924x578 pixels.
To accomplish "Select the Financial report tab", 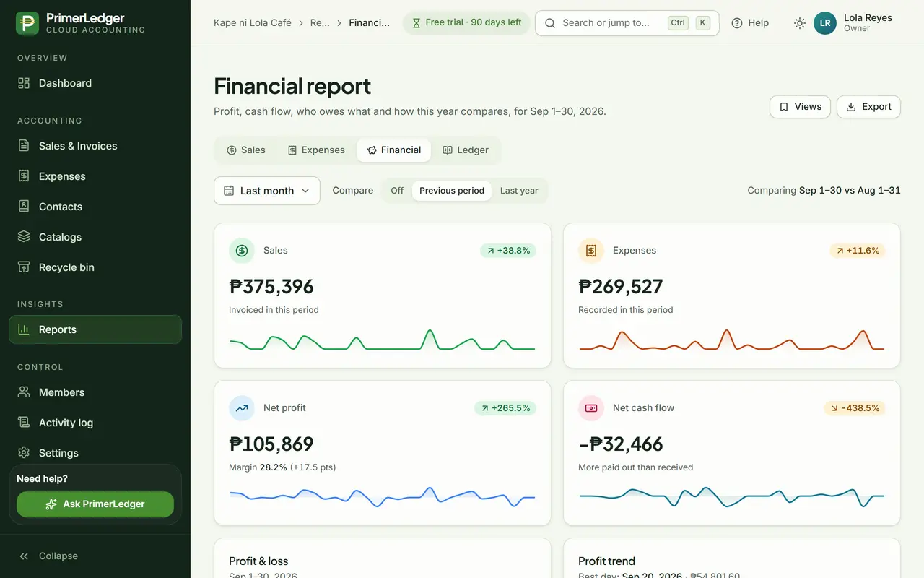I will pos(393,150).
